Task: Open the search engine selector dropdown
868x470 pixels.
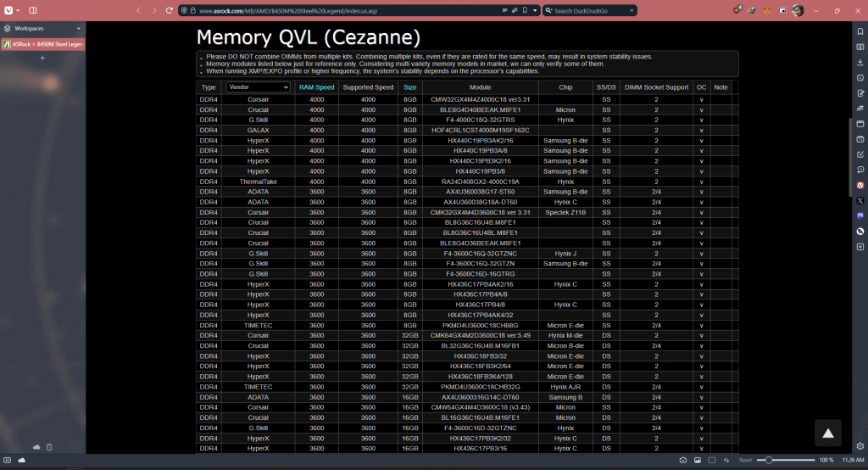Action: click(548, 10)
